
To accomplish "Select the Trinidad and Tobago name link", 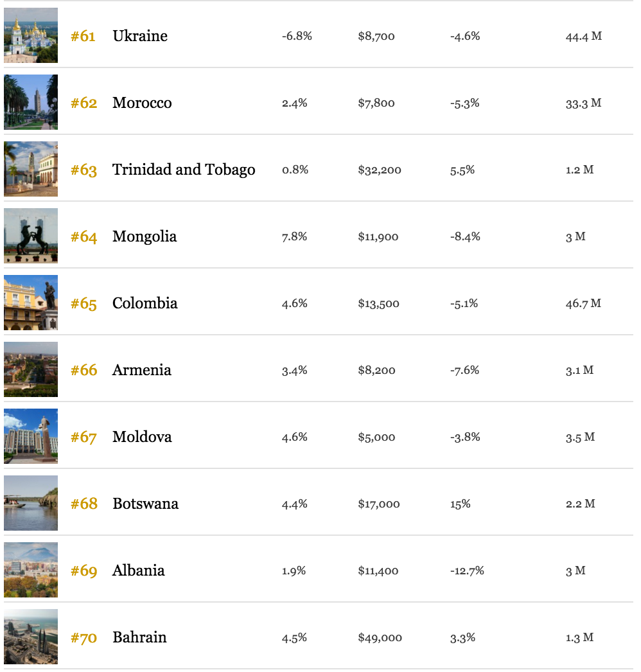I will point(184,170).
